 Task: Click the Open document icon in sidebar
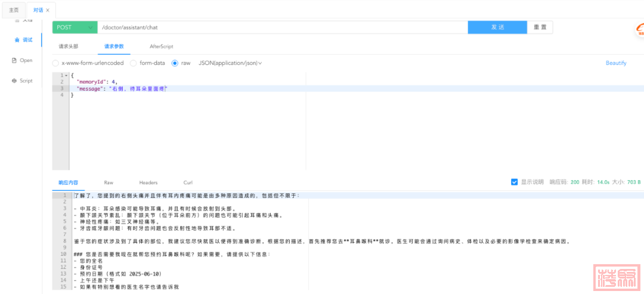tap(14, 60)
